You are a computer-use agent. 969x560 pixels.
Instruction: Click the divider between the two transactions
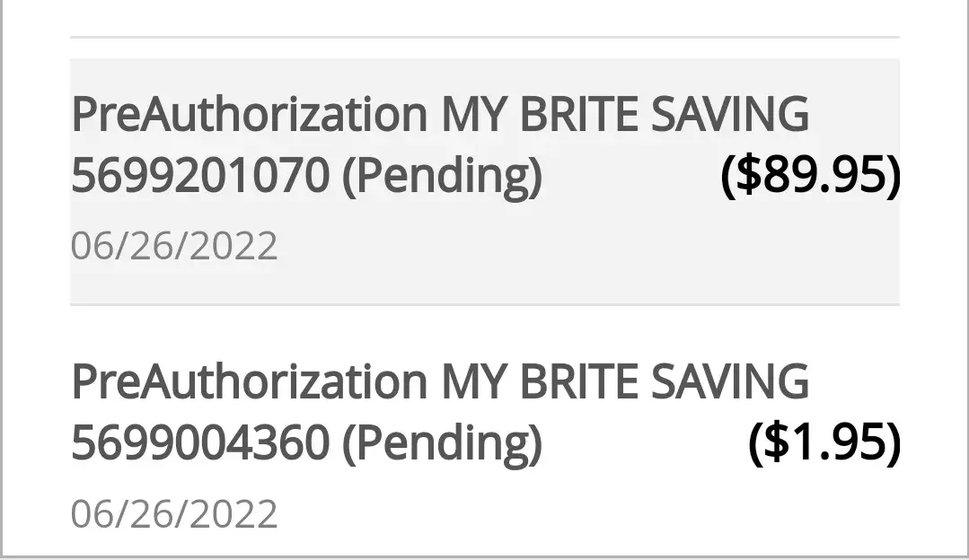[x=485, y=305]
